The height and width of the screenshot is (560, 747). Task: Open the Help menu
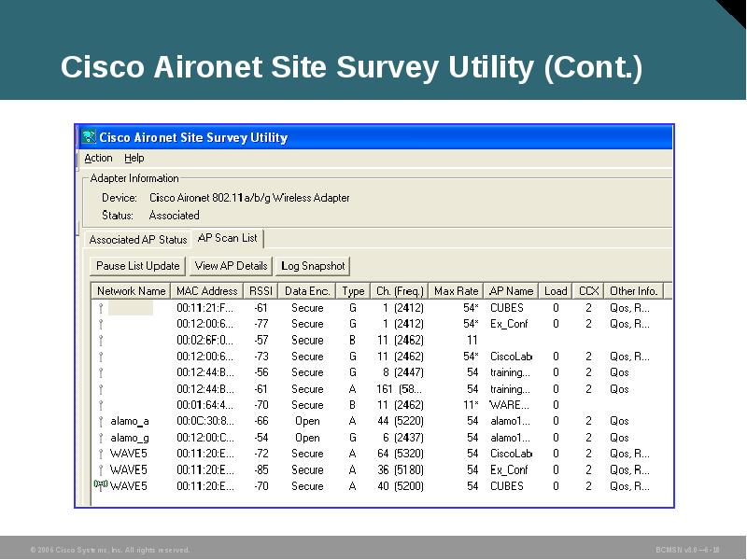pyautogui.click(x=134, y=158)
